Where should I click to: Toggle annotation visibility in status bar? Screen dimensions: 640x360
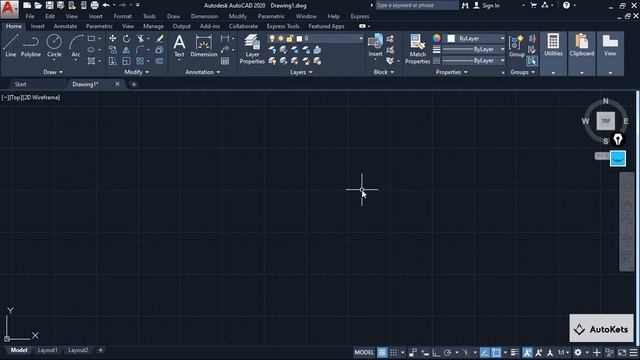point(527,352)
